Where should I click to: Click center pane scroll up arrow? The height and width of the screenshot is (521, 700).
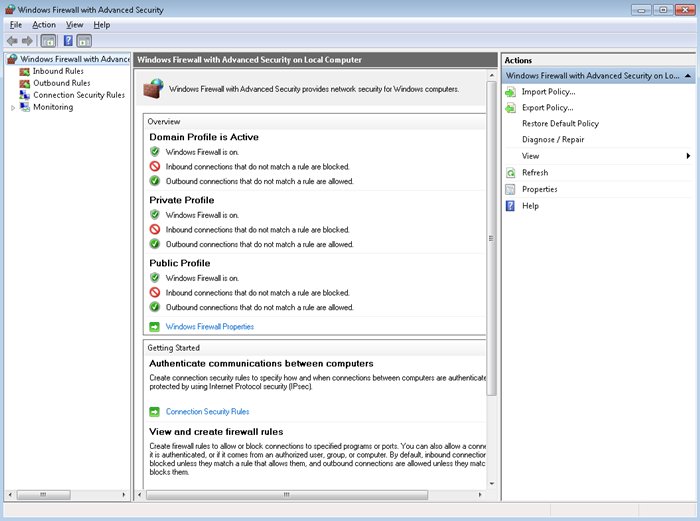[x=492, y=75]
